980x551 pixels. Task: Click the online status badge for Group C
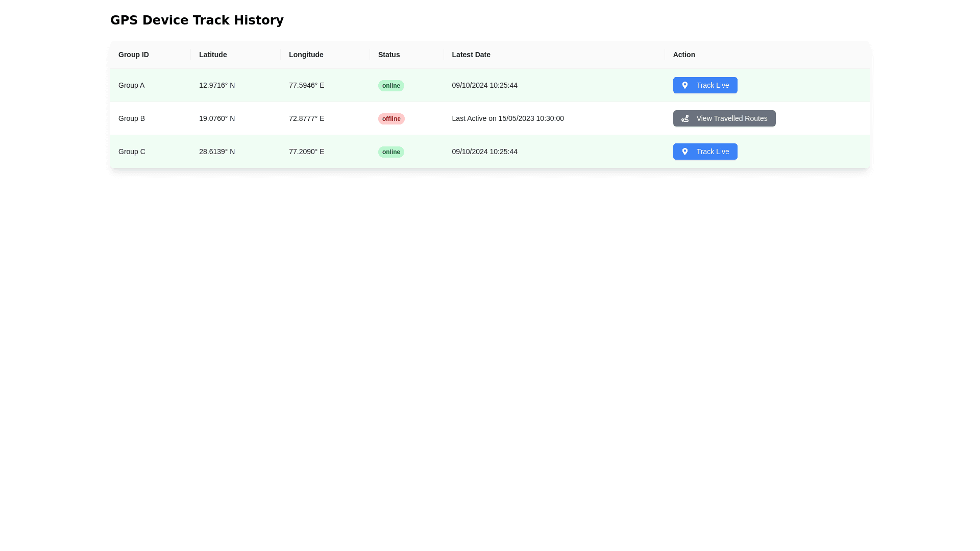(390, 152)
